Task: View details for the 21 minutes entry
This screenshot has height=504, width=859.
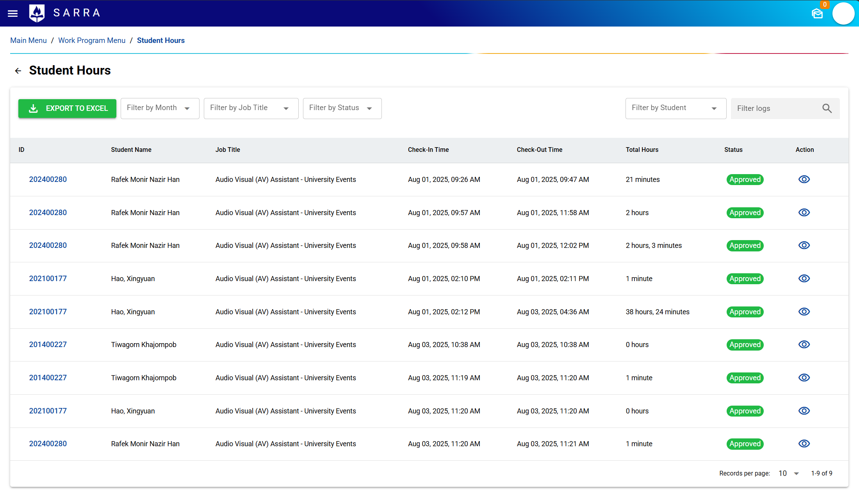Action: pos(804,180)
